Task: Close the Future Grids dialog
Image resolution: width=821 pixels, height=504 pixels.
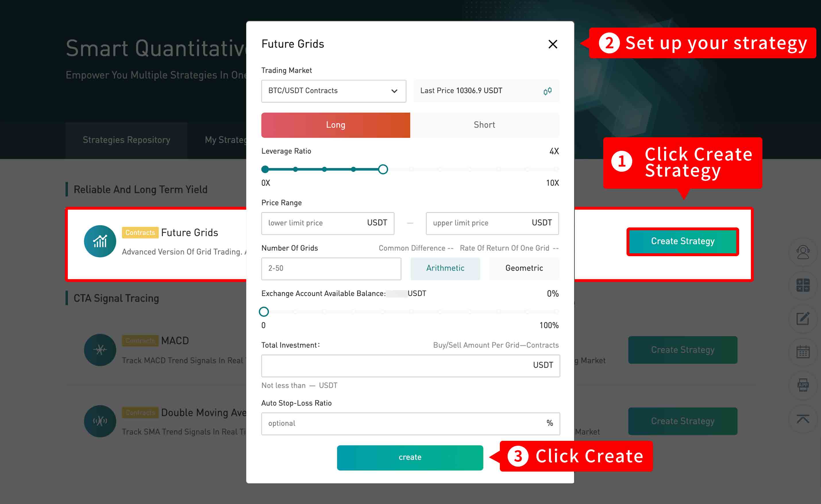Action: (x=553, y=44)
